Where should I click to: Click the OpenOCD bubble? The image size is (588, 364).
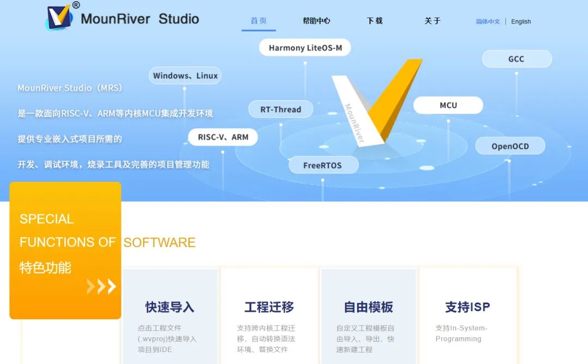point(510,146)
